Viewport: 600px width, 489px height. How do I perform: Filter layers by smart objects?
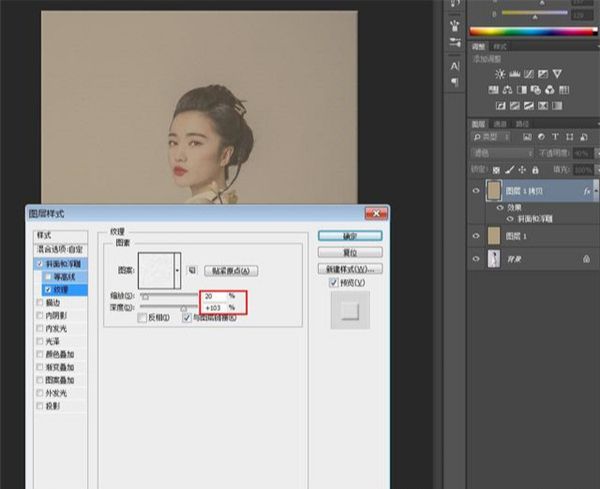pos(584,137)
